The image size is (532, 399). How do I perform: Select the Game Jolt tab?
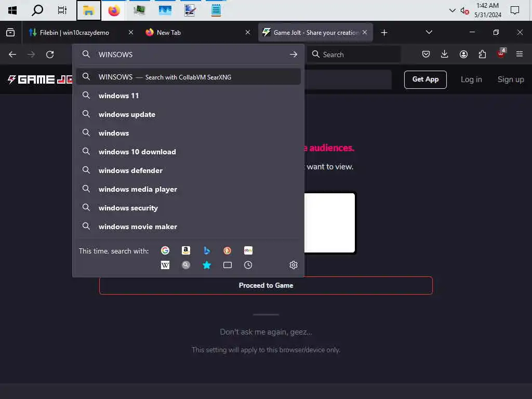coord(315,33)
